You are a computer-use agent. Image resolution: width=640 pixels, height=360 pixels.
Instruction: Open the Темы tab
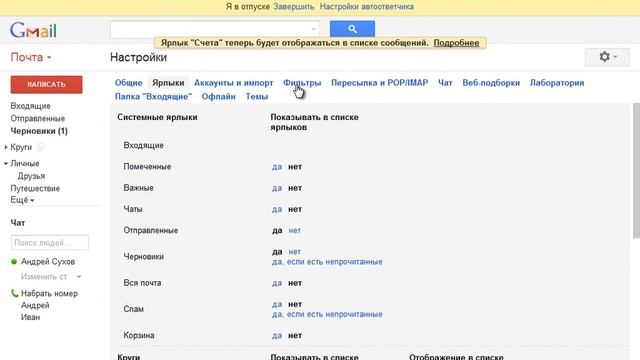pos(257,97)
